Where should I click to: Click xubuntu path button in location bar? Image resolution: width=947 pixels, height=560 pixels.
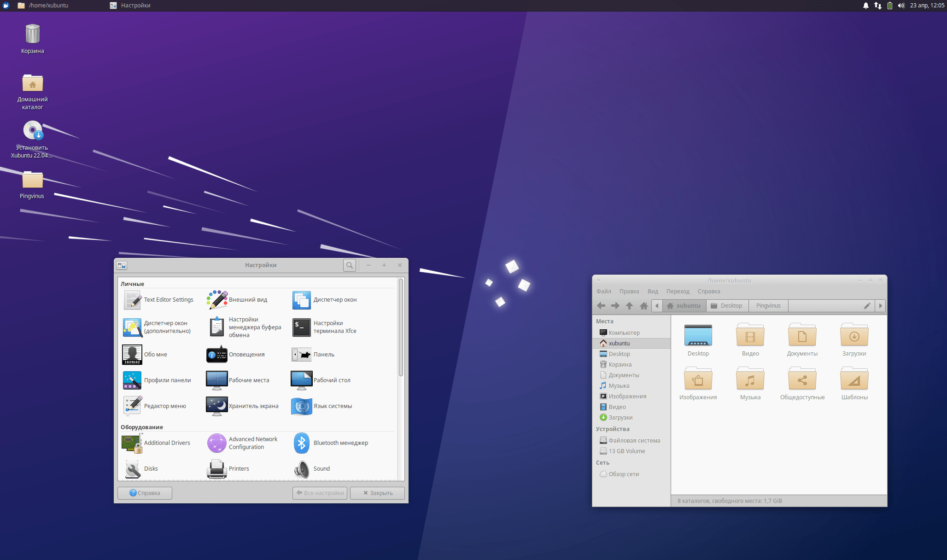tap(684, 306)
